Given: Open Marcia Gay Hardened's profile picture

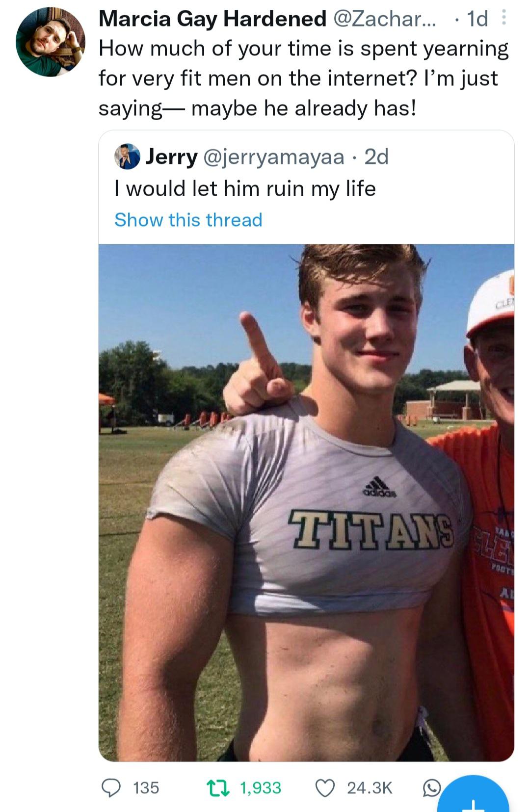Looking at the screenshot, I should click(51, 42).
